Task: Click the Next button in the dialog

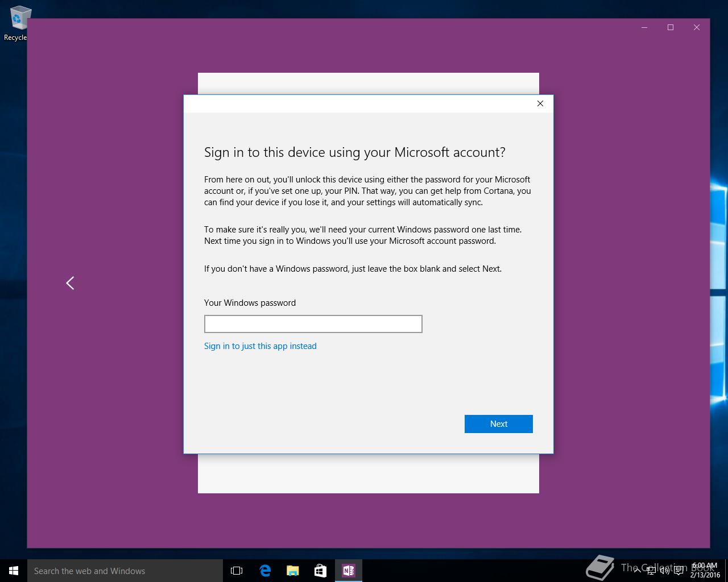Action: pos(498,424)
